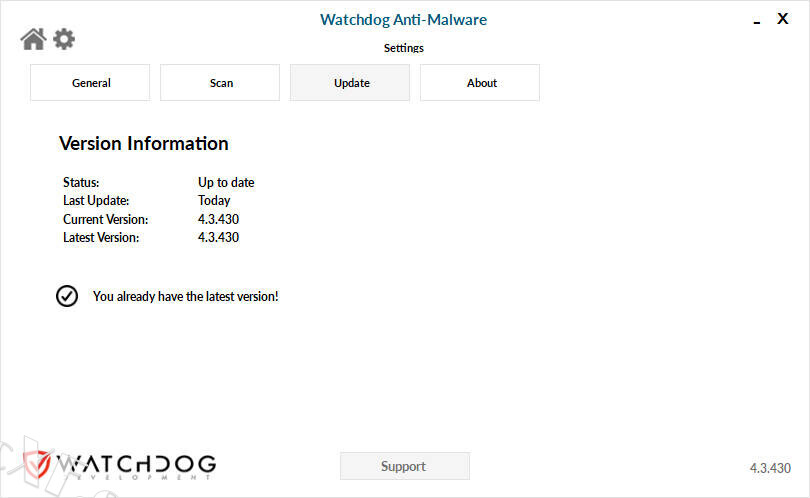The width and height of the screenshot is (810, 498).
Task: Select the Update tab
Action: tap(350, 83)
